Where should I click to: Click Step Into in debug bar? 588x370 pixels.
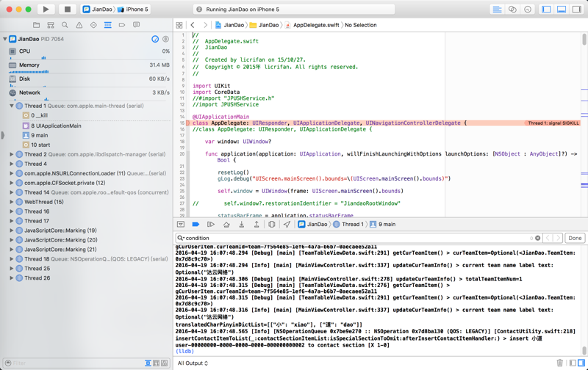241,225
